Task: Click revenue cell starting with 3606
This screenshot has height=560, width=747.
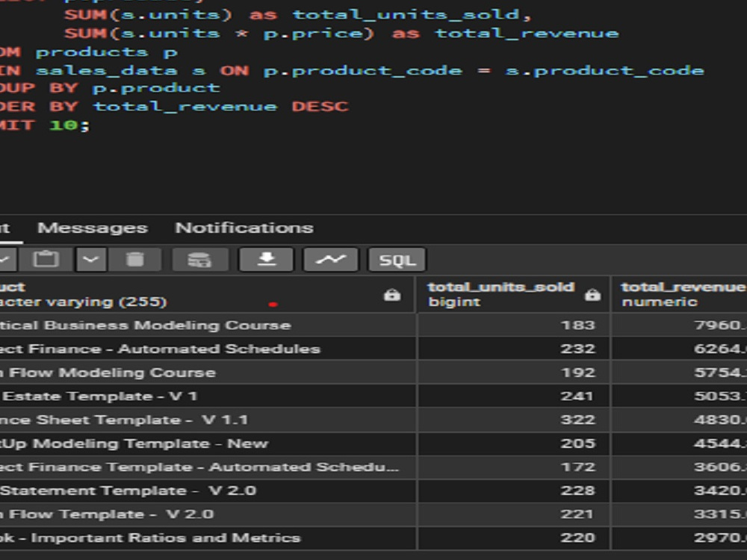Action: 680,467
